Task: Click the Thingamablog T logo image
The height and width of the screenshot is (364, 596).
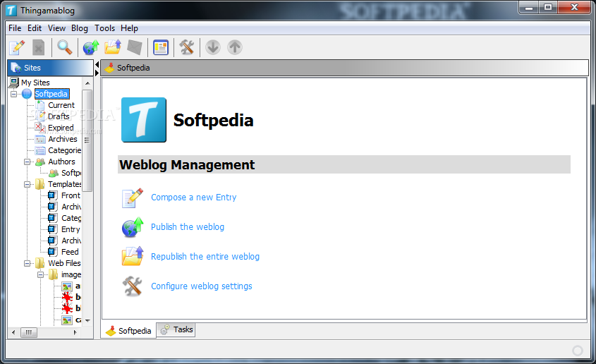Action: pos(144,120)
